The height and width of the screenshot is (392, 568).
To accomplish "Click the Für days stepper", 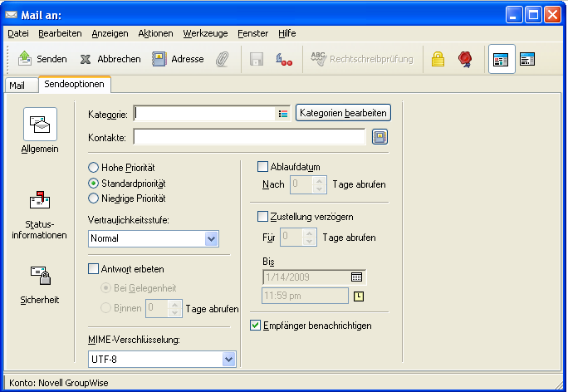I will click(309, 238).
